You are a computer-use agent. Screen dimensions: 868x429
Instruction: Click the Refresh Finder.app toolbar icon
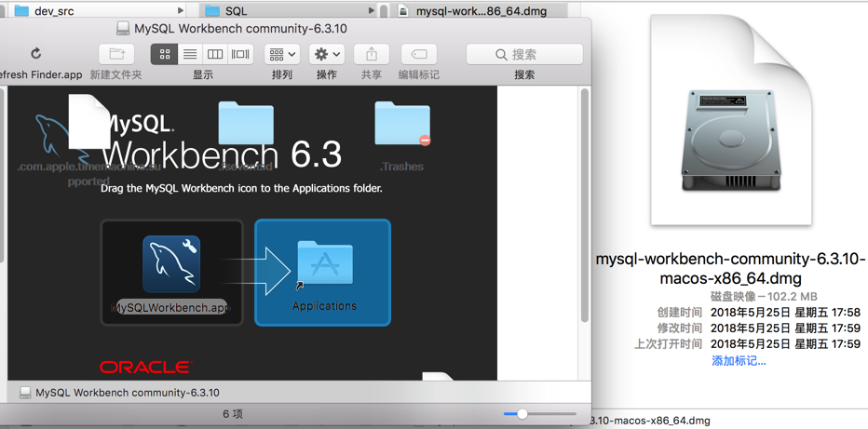click(x=36, y=54)
